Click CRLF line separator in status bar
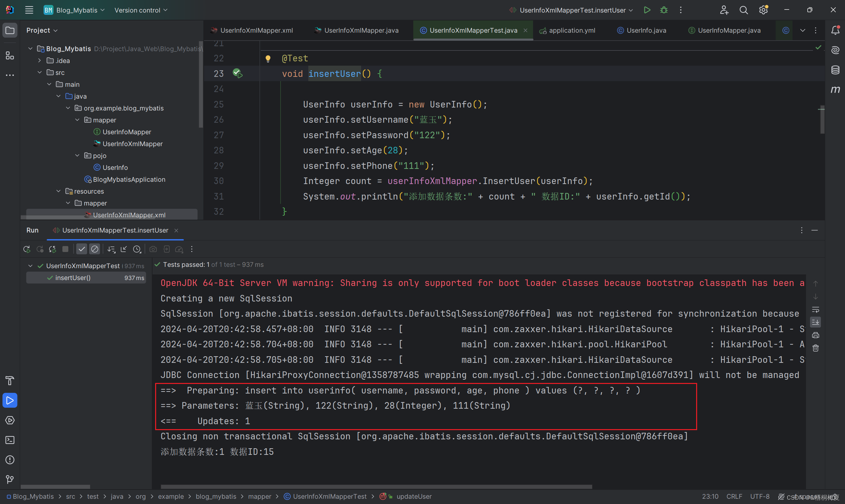This screenshot has height=504, width=845. point(734,496)
